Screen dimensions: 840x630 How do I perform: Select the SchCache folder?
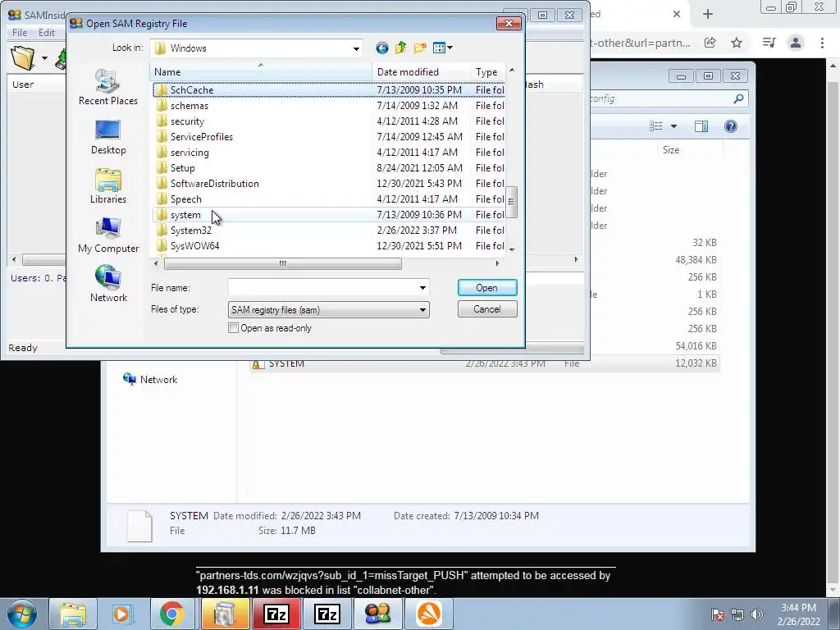click(x=328, y=90)
